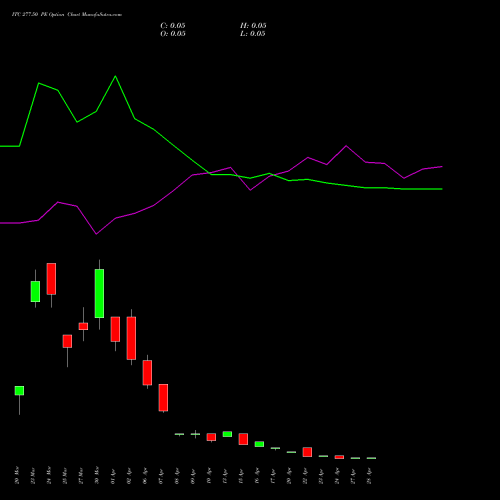This screenshot has width=500, height=500.
Task: Click the 09 Apr date label
Action: click(x=193, y=476)
